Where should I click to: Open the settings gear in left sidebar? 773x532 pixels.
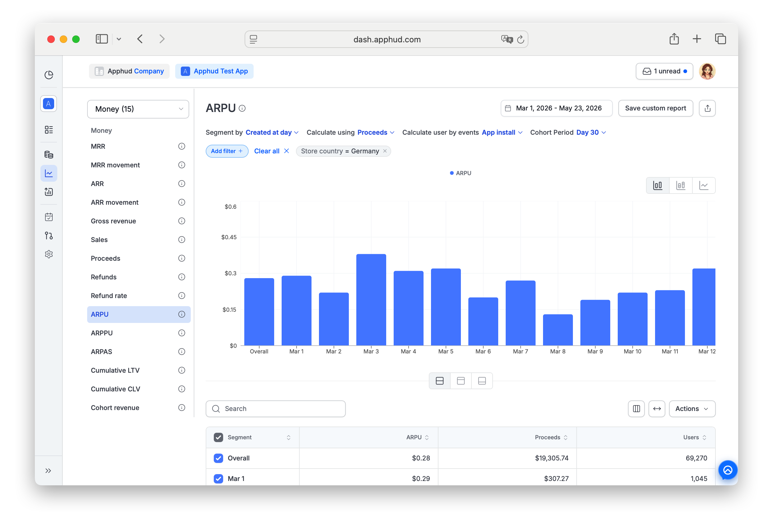pyautogui.click(x=49, y=254)
